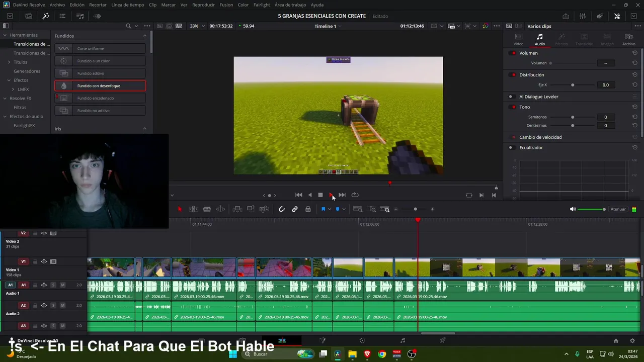
Task: Click the Eje X value field
Action: (605, 85)
